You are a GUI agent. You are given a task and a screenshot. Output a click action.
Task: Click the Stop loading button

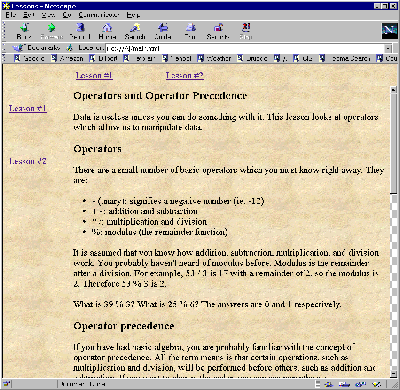click(x=246, y=31)
